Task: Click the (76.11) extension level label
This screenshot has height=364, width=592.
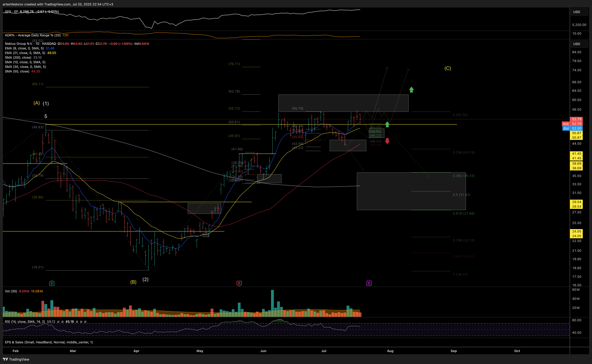Action: pos(234,64)
